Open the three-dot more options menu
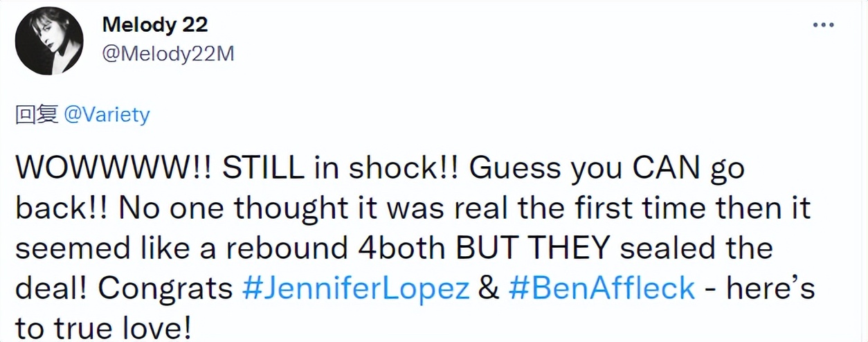Image resolution: width=868 pixels, height=342 pixels. point(823,26)
